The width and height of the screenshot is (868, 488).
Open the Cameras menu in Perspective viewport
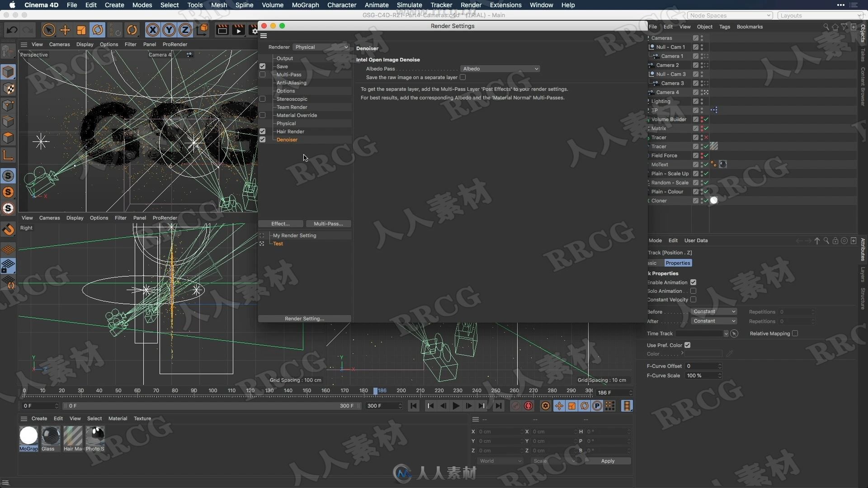59,44
